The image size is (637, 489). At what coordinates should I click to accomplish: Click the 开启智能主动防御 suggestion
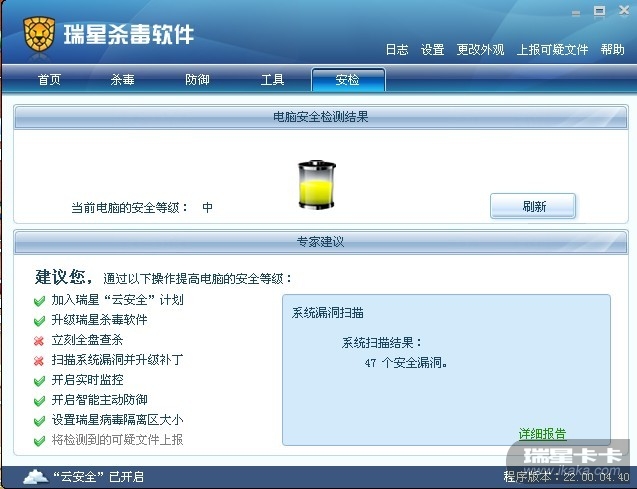[x=99, y=400]
